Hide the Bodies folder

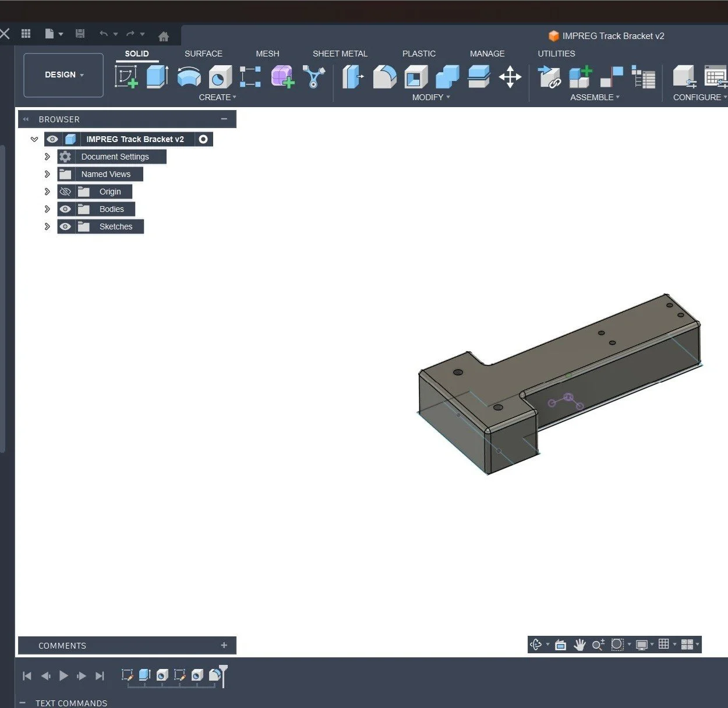pos(65,209)
